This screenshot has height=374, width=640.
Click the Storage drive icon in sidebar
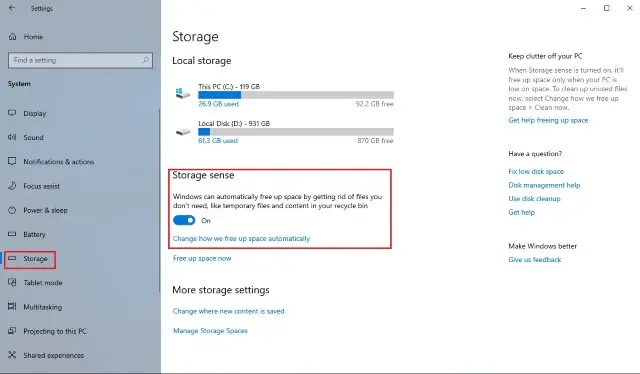(x=12, y=258)
